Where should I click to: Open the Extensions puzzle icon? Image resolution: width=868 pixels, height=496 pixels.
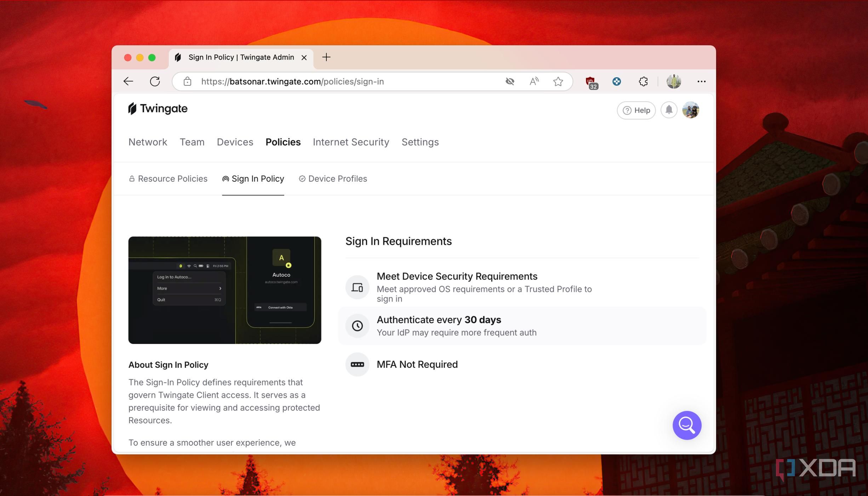643,81
